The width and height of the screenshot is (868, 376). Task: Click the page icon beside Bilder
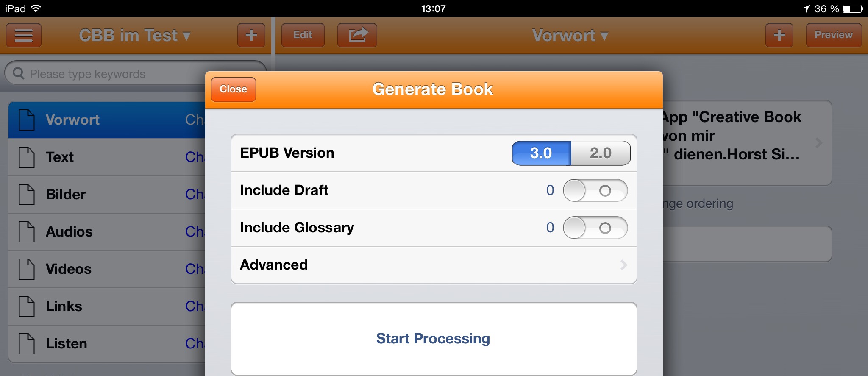[x=27, y=195]
